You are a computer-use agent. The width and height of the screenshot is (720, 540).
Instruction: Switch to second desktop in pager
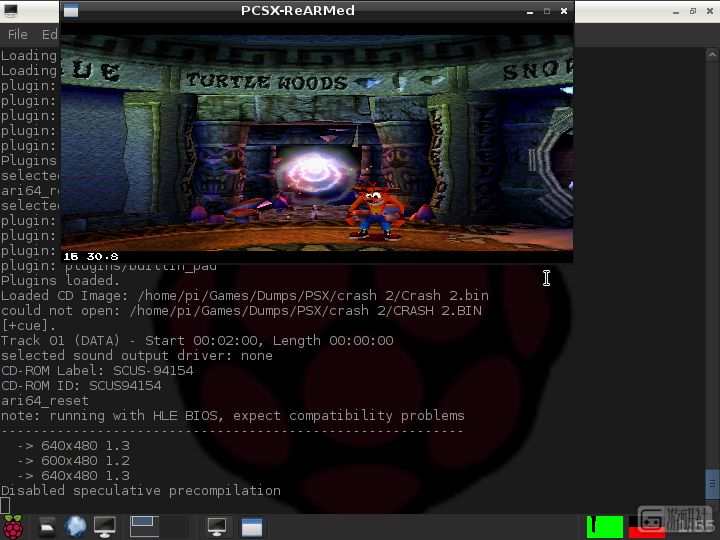click(x=175, y=527)
